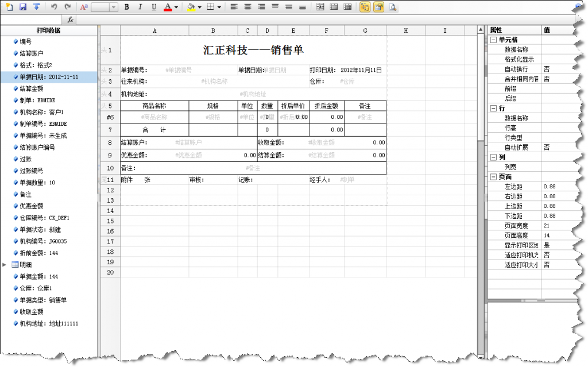Screen dimensions: 588x367
Task: Apply the red font color
Action: coord(168,7)
